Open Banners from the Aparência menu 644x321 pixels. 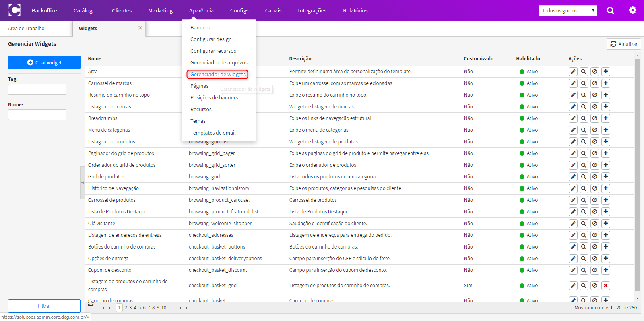point(200,28)
